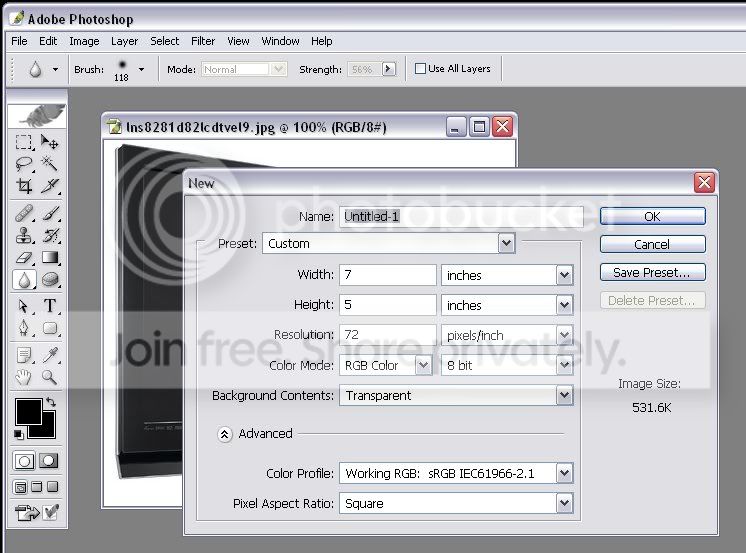The height and width of the screenshot is (553, 746).
Task: Click OK in New dialog
Action: [652, 217]
